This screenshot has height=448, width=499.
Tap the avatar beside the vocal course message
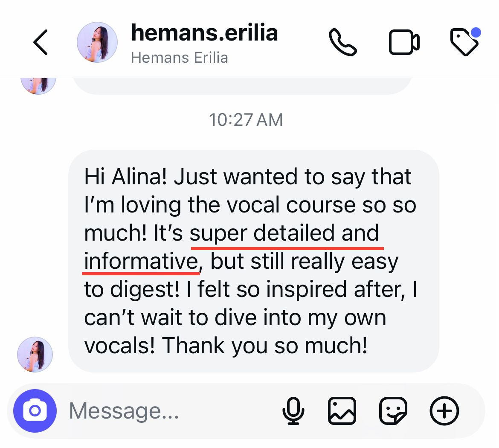35,355
